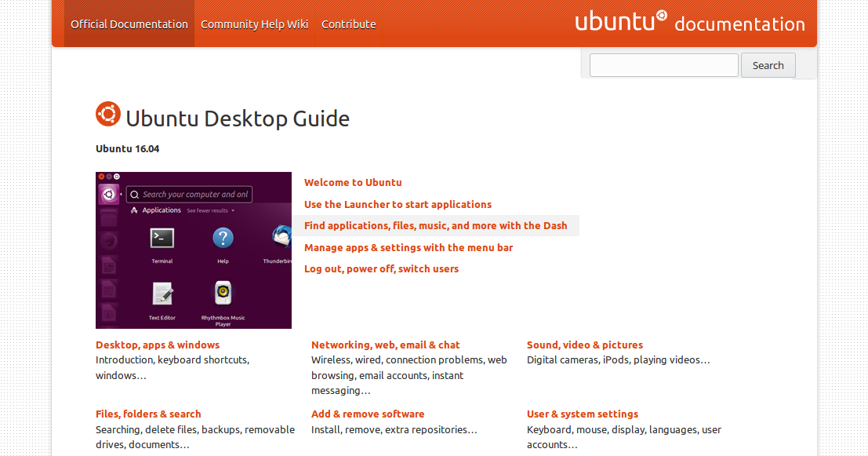Viewport: 868px width, 456px height.
Task: Click the magnifier icon in the Dash search bar
Action: pyautogui.click(x=135, y=194)
